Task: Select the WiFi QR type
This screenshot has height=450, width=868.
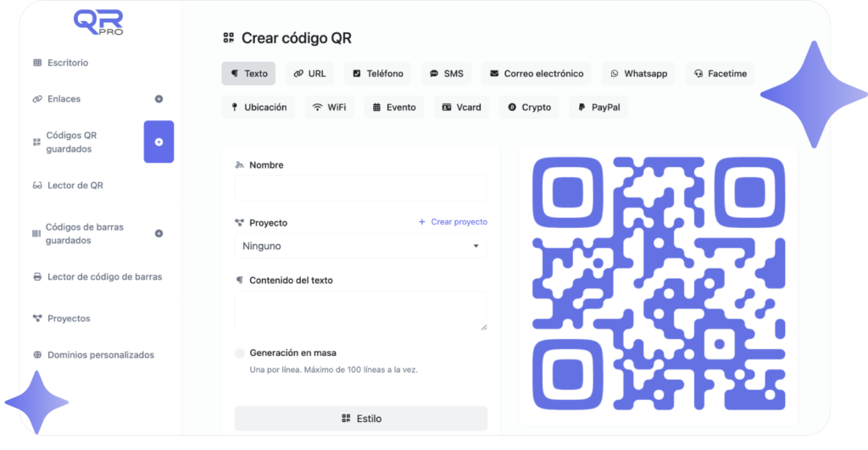Action: (329, 108)
